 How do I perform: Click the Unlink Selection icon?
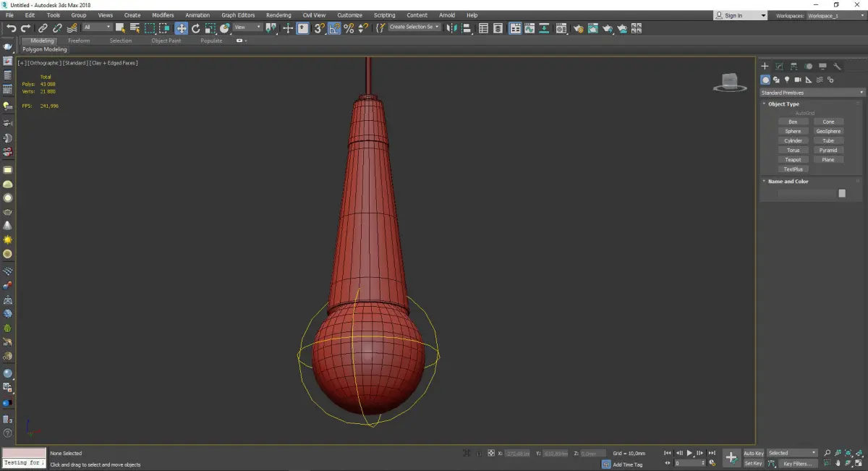click(57, 28)
